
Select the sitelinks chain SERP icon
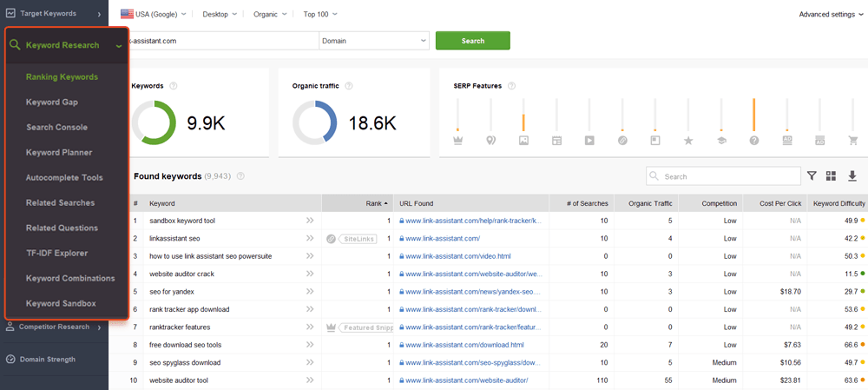click(x=622, y=141)
